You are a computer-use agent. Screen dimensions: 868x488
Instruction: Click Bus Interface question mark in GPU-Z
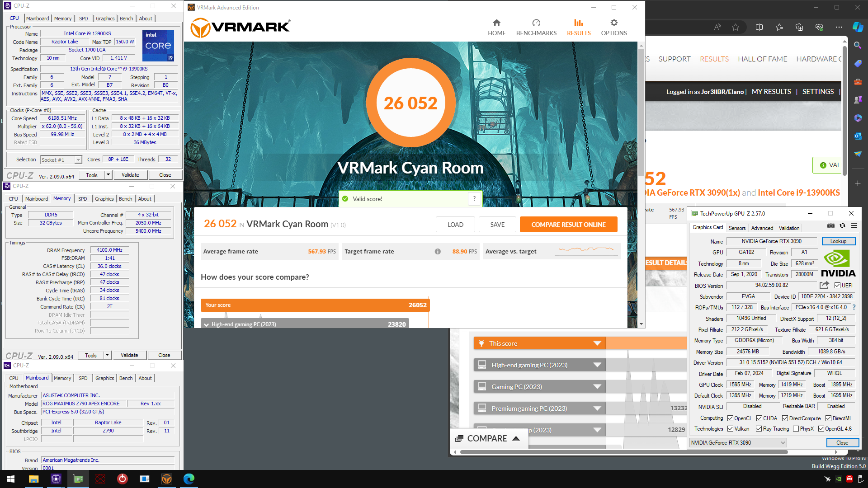(854, 307)
